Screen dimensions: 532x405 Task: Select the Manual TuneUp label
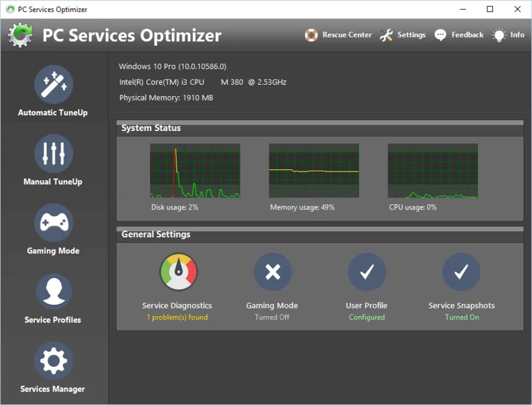pyautogui.click(x=53, y=181)
